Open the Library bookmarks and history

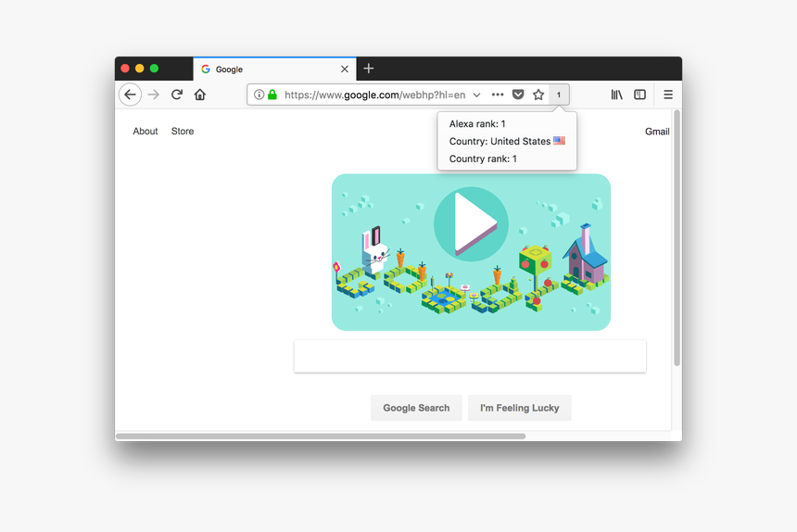pyautogui.click(x=616, y=95)
